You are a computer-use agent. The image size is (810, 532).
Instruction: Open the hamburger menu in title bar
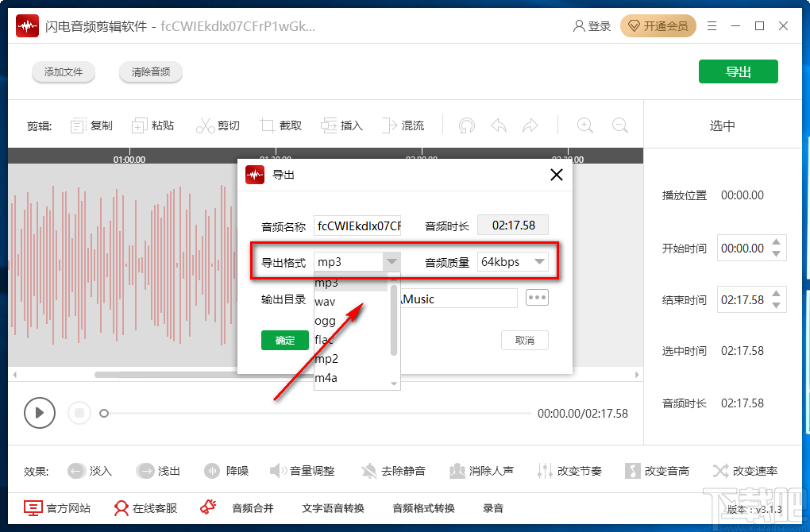[712, 26]
